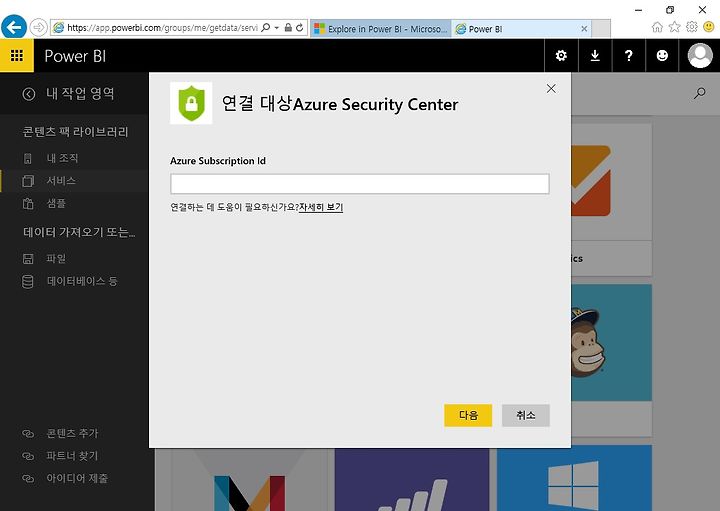The height and width of the screenshot is (511, 720).
Task: Focus the Azure Subscription Id field
Action: pos(360,184)
